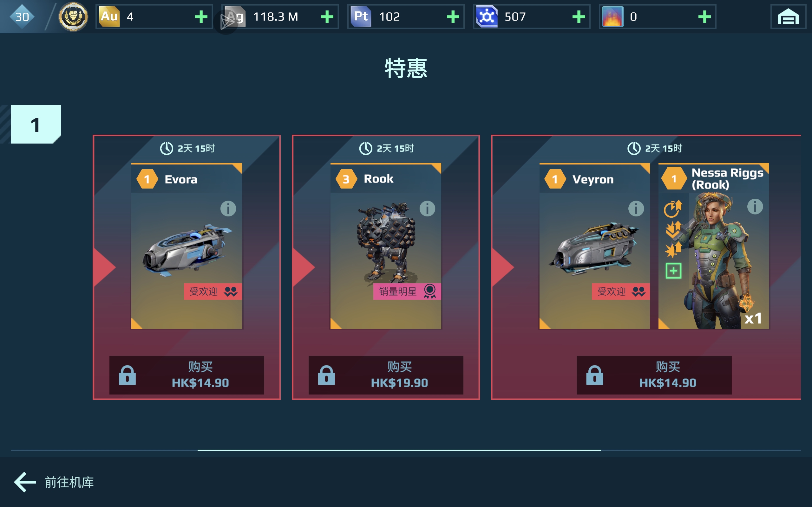Image resolution: width=812 pixels, height=507 pixels.
Task: Select the Rook robot thumbnail
Action: click(386, 246)
